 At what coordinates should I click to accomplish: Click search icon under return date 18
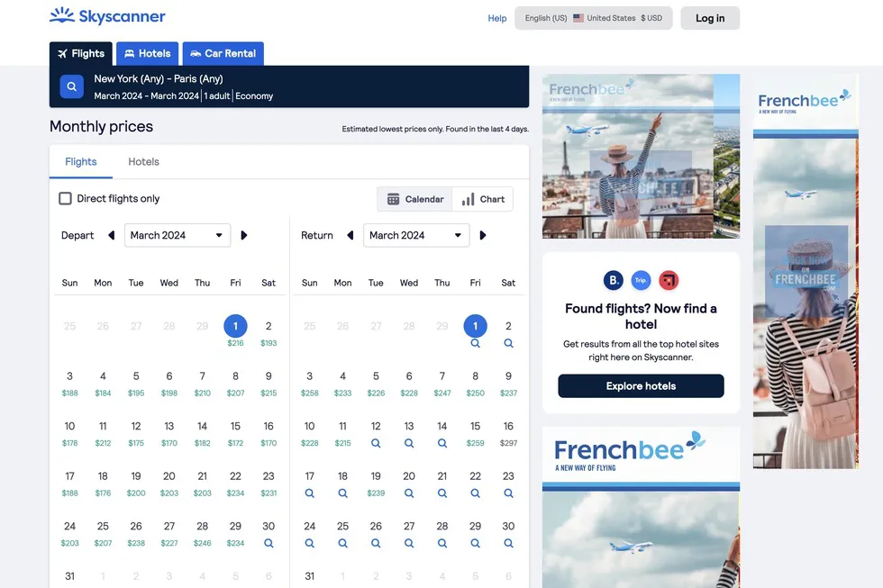342,493
